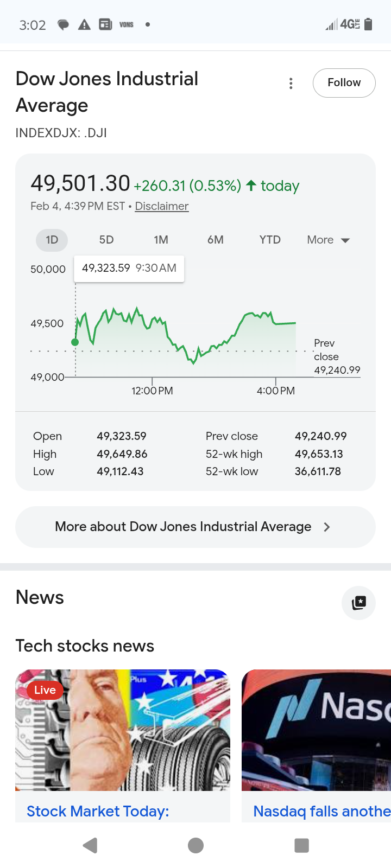Open the Disclaimer link
This screenshot has height=868, width=391.
point(162,206)
